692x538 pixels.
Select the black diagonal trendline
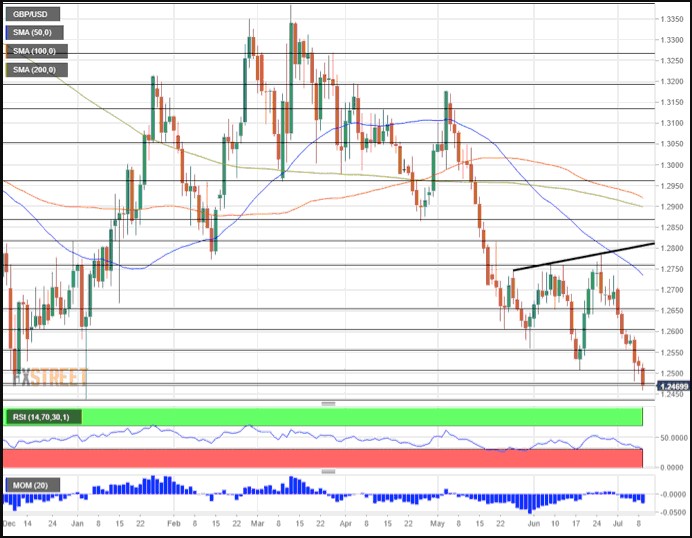point(582,257)
